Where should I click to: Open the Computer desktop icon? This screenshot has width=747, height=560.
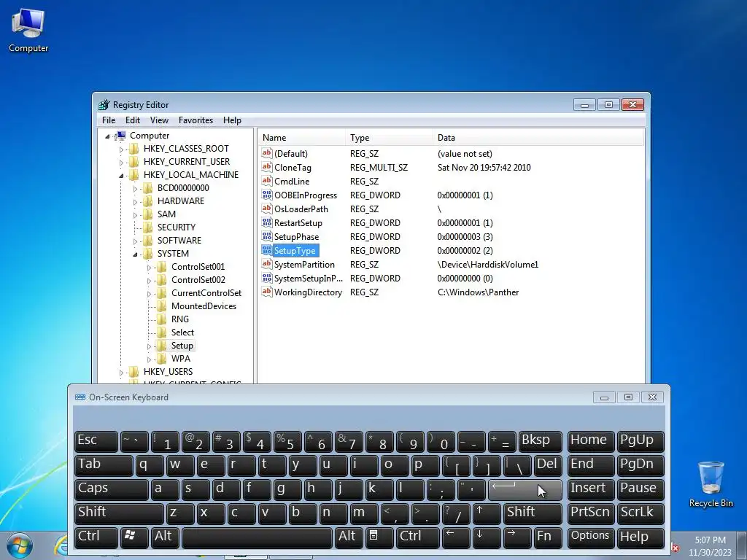(x=28, y=30)
